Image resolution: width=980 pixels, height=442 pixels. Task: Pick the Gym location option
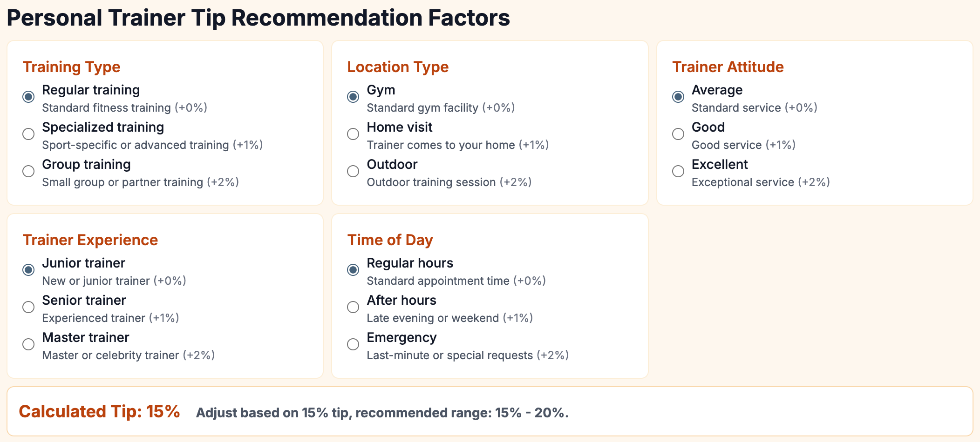tap(353, 97)
